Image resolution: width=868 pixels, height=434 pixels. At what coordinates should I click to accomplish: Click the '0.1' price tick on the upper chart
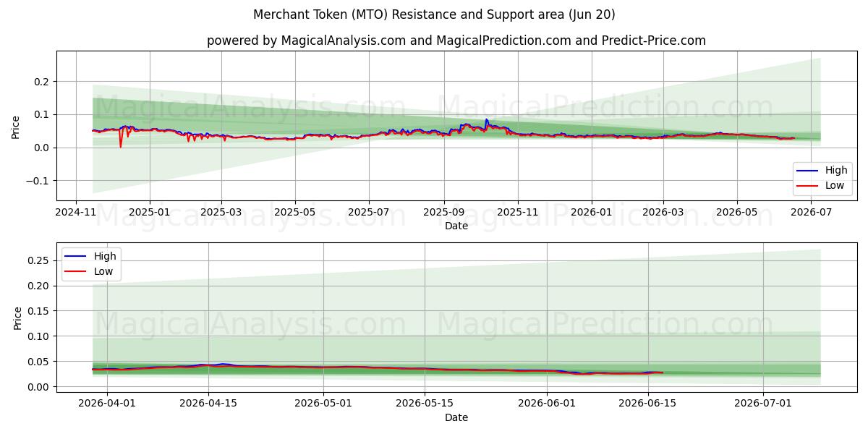43,114
